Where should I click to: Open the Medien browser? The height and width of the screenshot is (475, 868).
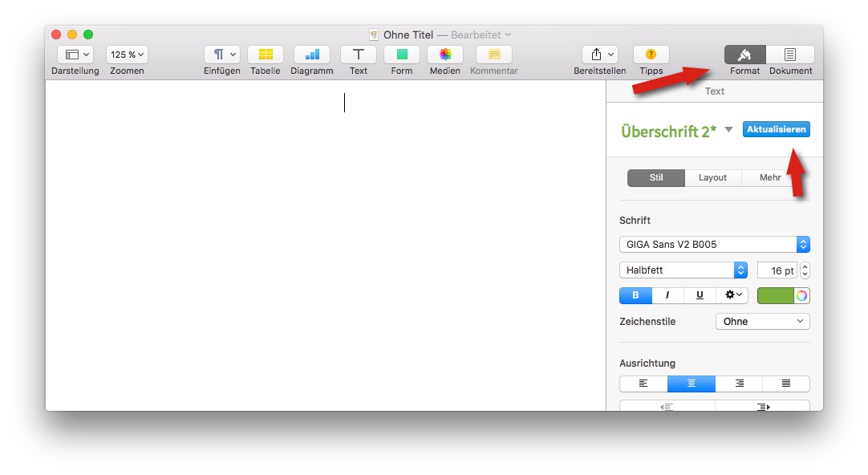[444, 55]
